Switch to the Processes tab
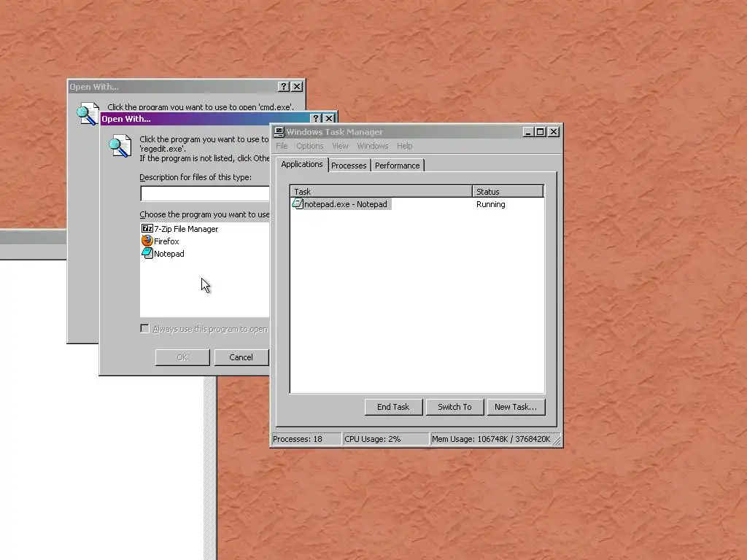Screen dimensions: 747x560 click(x=349, y=166)
